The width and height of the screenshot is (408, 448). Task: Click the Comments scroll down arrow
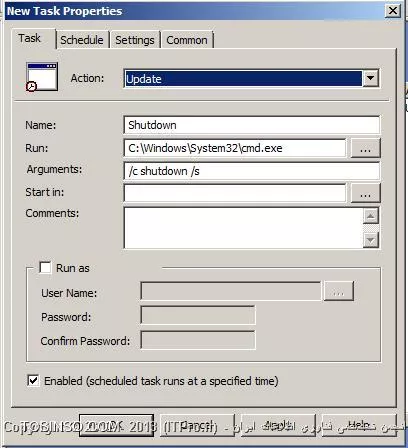371,239
